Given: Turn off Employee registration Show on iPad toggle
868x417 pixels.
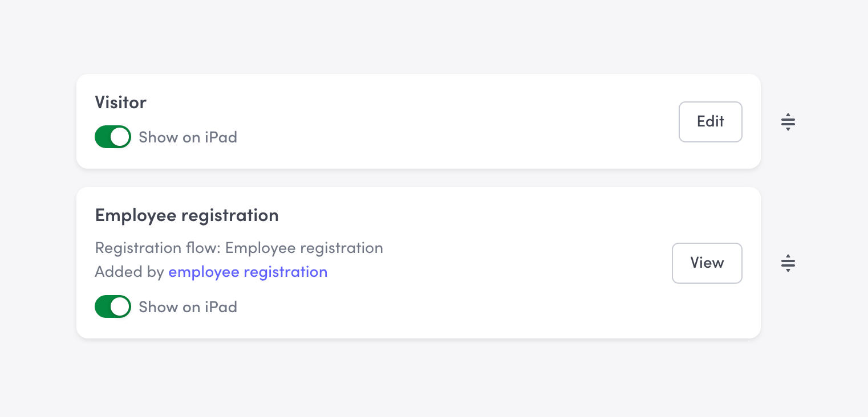Looking at the screenshot, I should [113, 307].
